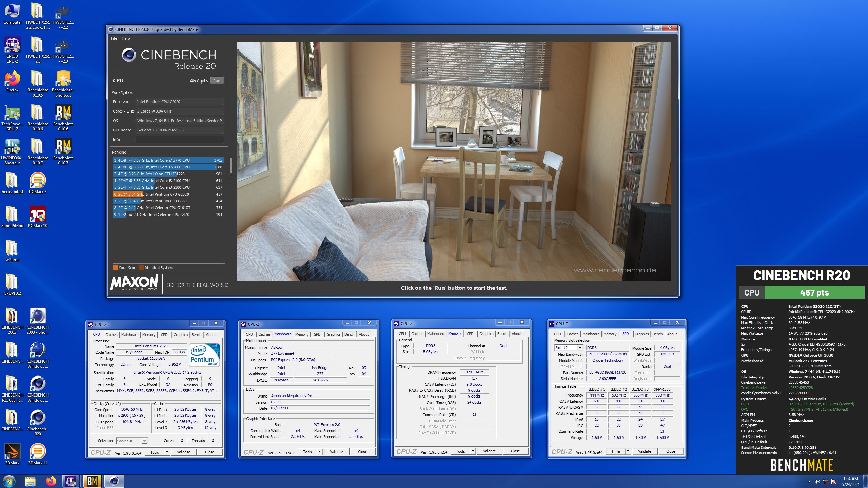Open the HWiNFO64 Shortcut desktop icon
Screen dimensions: 868x488
[x=12, y=151]
